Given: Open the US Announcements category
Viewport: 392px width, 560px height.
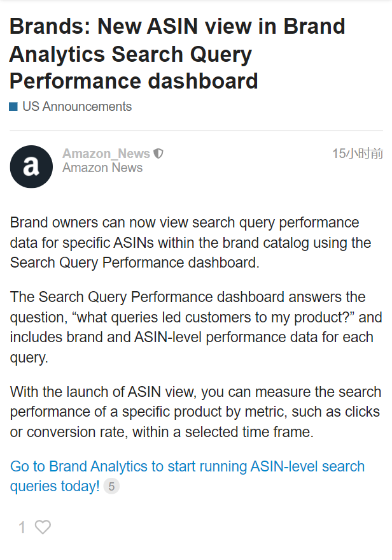Looking at the screenshot, I should click(77, 106).
